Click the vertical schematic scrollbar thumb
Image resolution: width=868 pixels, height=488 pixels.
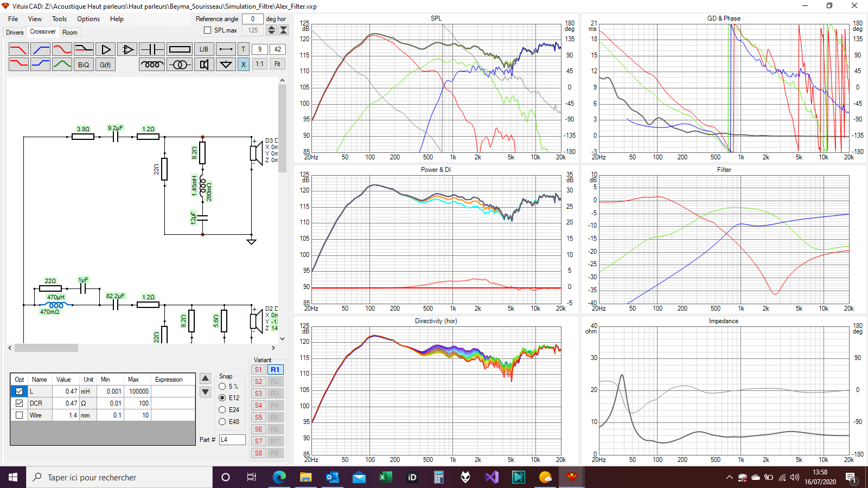tap(282, 128)
